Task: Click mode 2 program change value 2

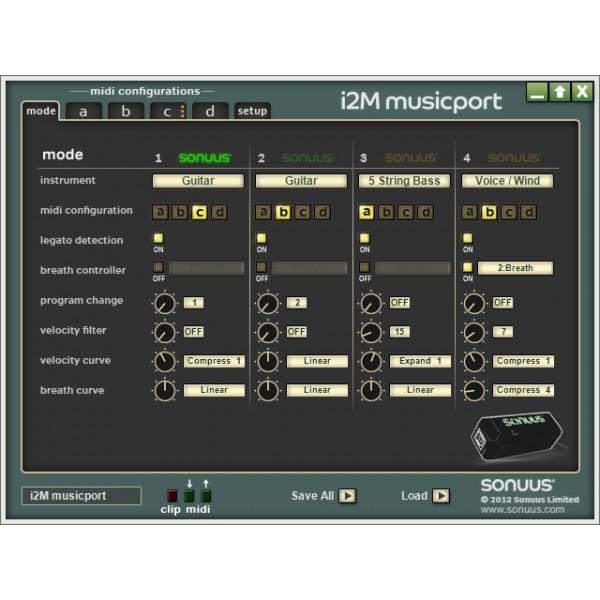Action: 297,303
